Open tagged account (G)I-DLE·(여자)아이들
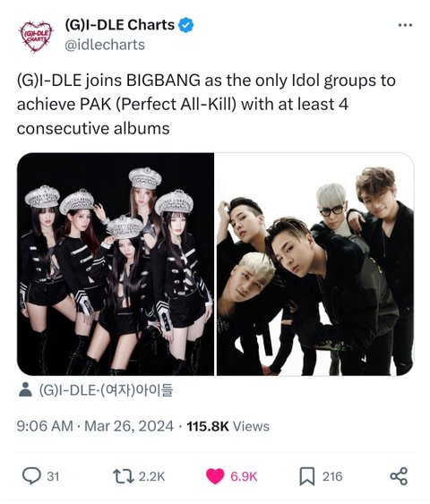 [x=106, y=390]
